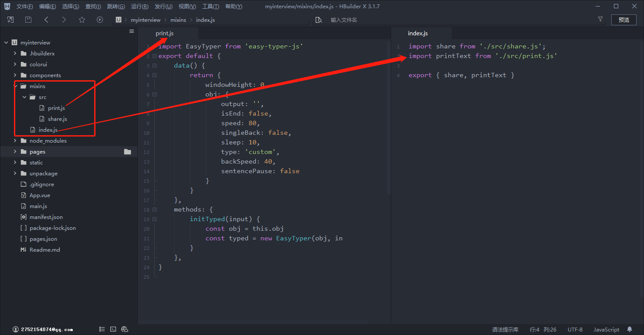Fold the obj block at line 6

pos(154,95)
